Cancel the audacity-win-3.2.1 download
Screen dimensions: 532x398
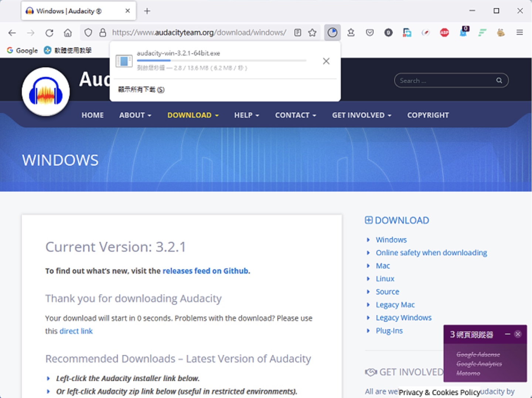click(326, 61)
